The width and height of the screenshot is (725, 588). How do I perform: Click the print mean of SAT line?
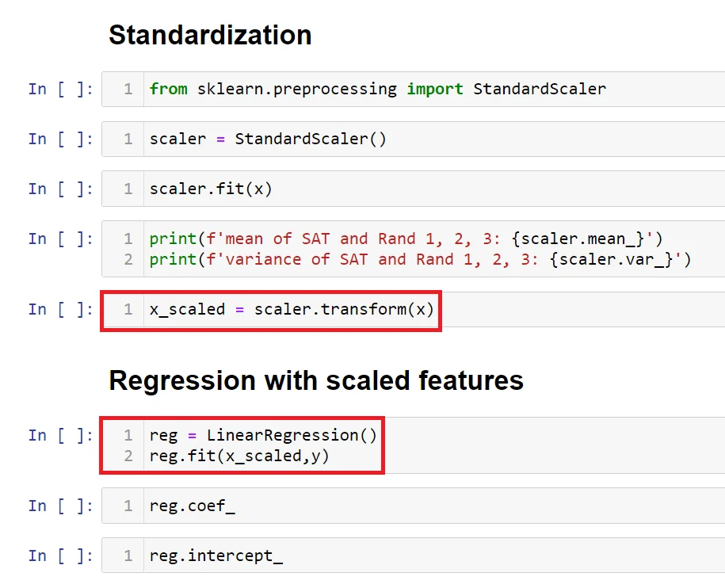(406, 239)
